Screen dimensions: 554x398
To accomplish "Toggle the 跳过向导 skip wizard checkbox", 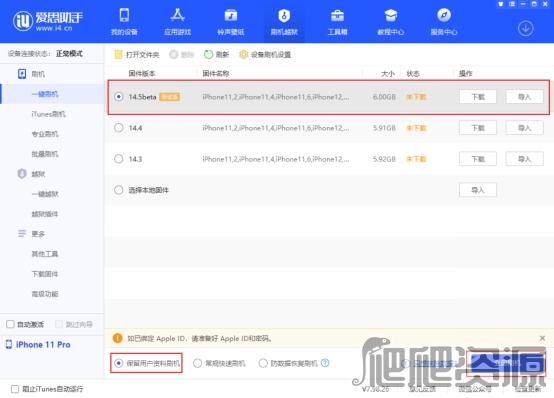I will click(x=59, y=324).
